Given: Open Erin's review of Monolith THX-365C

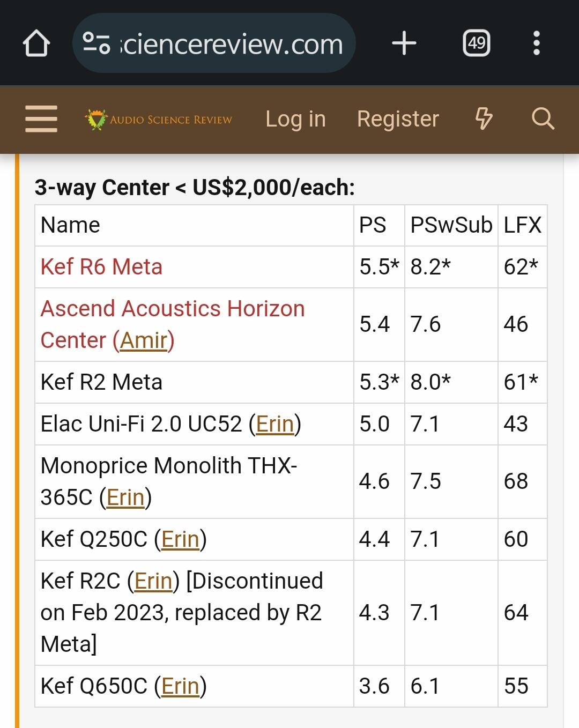Looking at the screenshot, I should click(x=125, y=497).
